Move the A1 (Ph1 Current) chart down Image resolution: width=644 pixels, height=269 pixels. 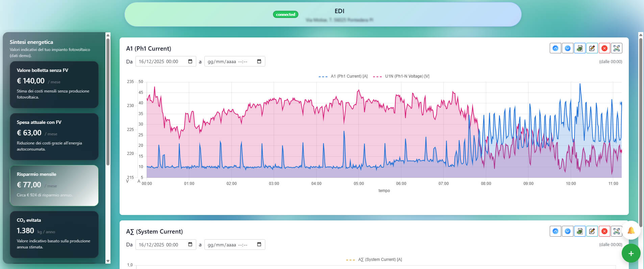568,48
